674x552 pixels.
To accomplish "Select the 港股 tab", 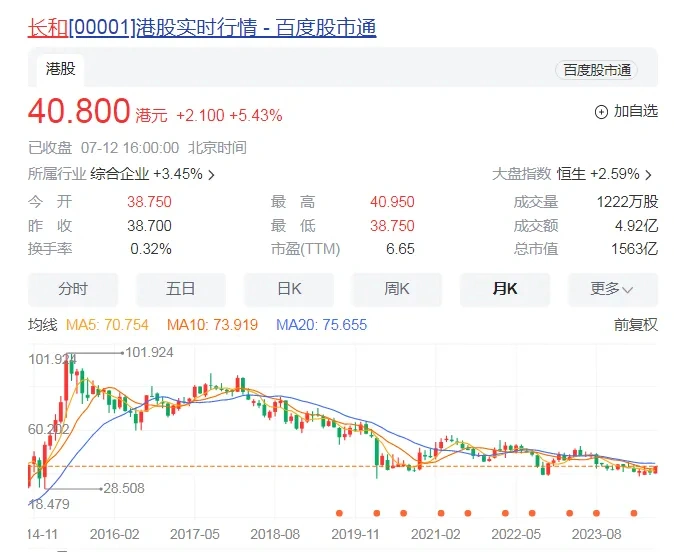I will click(x=61, y=69).
